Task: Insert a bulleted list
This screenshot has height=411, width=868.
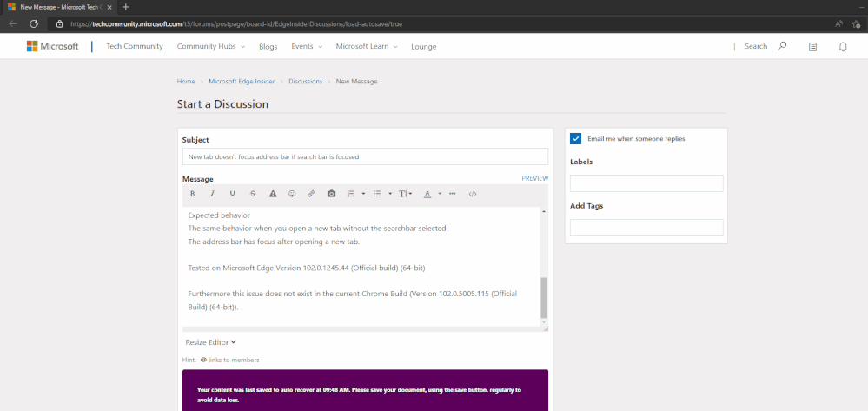Action: coord(378,194)
